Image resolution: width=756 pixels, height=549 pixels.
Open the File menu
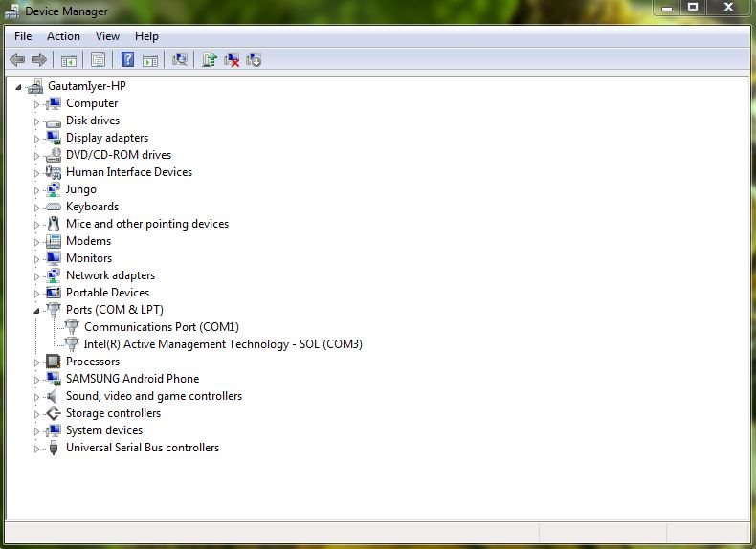[23, 36]
